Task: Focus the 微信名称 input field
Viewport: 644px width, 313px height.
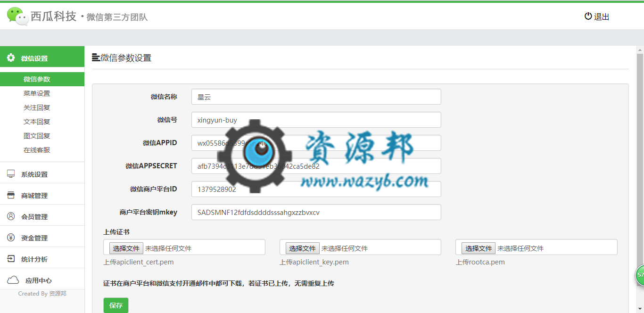Action: 316,97
